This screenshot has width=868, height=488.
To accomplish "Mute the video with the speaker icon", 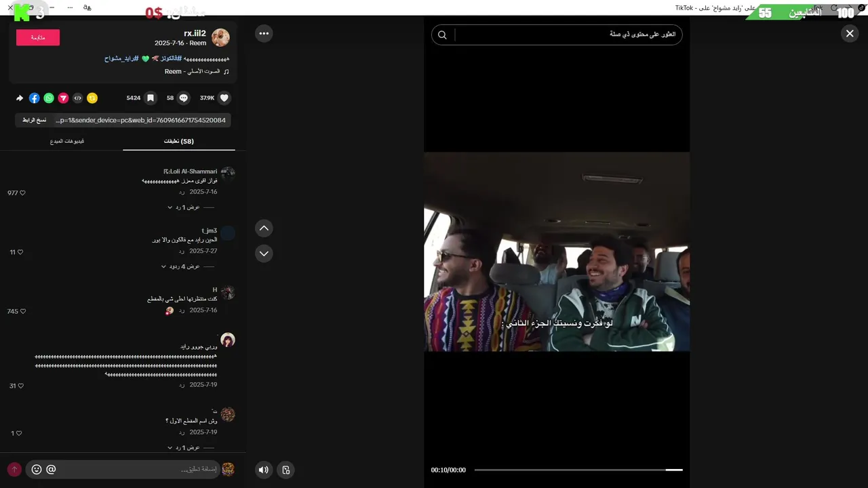I will pos(264,470).
